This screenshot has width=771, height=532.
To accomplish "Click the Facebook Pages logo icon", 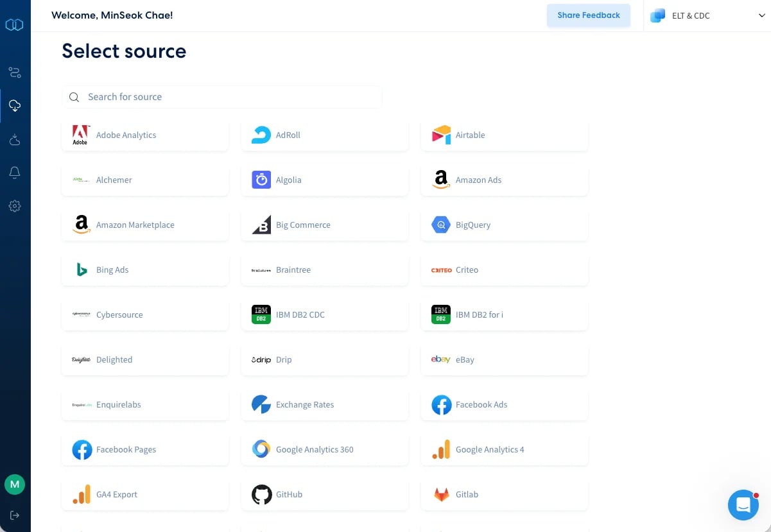I will tap(82, 449).
